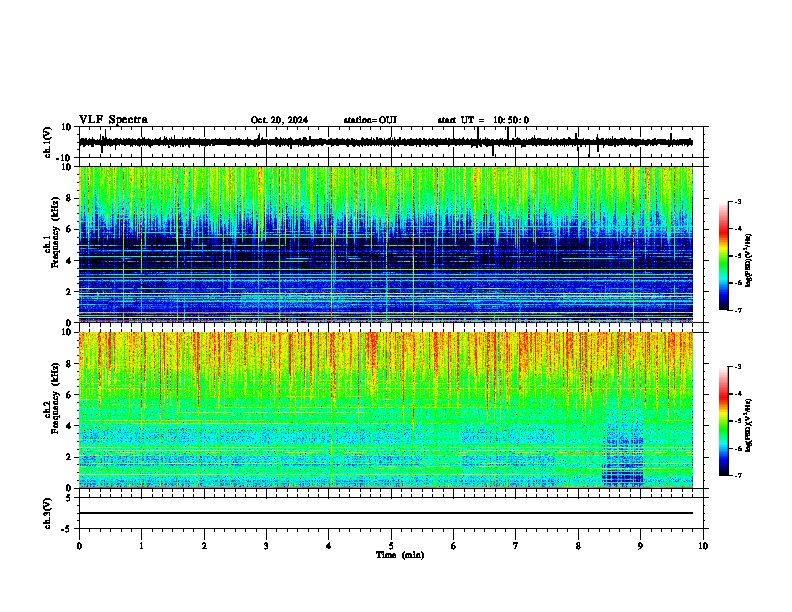
Task: Click time axis tick label '0'
Action: (x=79, y=545)
